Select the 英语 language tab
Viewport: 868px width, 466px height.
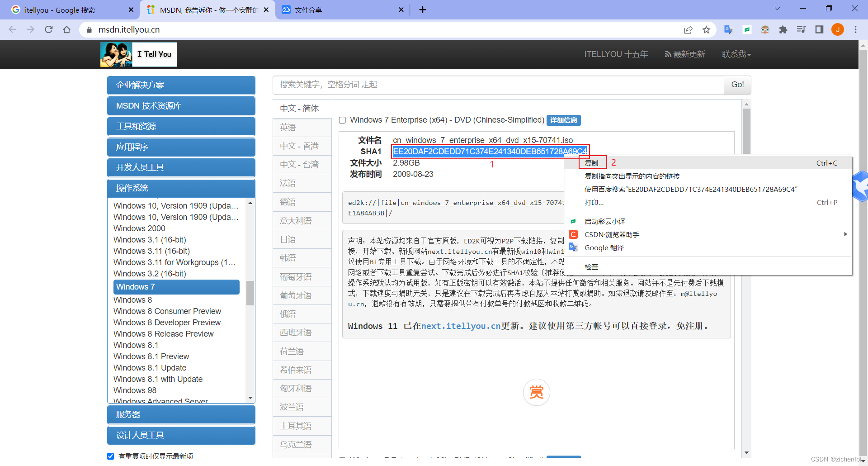[x=302, y=127]
